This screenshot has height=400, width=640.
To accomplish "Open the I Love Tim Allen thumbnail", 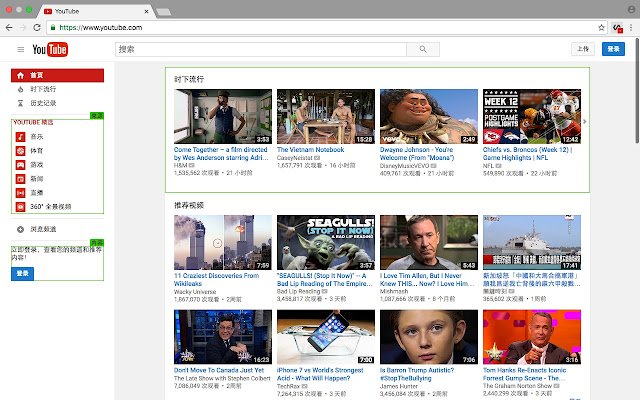I will [x=429, y=242].
